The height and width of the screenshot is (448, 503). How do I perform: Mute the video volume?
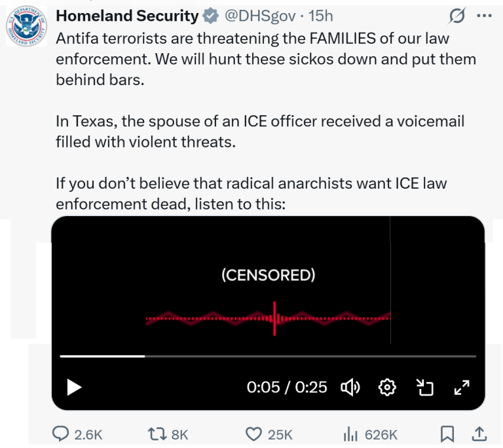click(350, 387)
